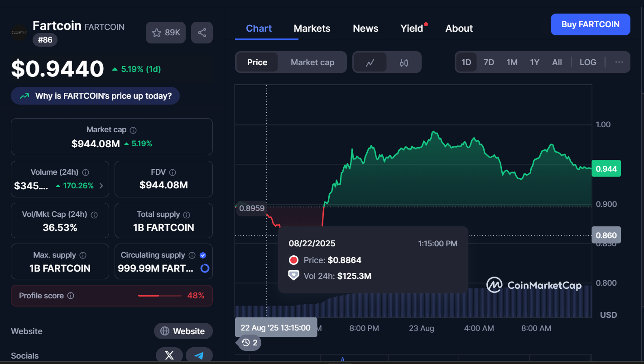This screenshot has width=644, height=364.
Task: Open the About tab
Action: coord(459,29)
